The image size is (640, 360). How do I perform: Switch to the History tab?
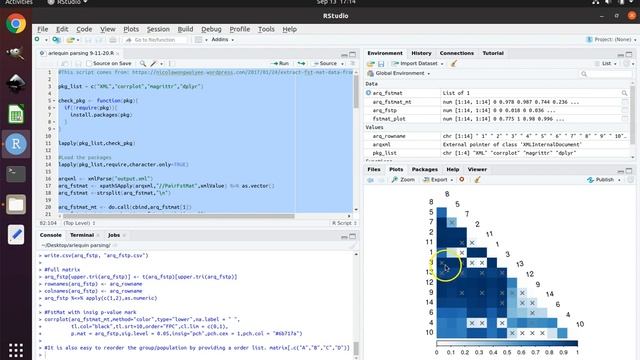[421, 53]
